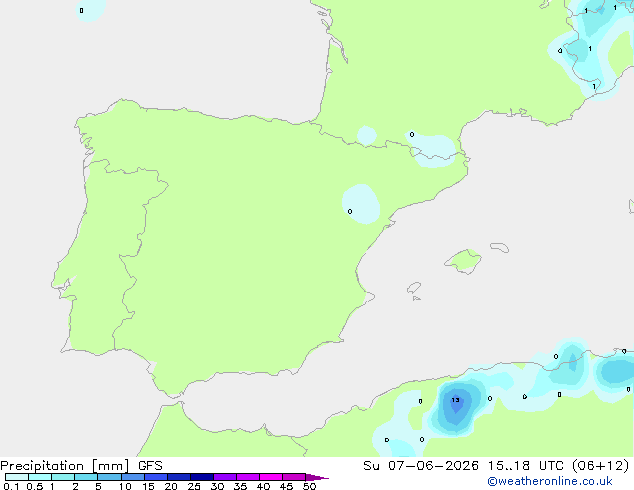Pick the 45–50 mm legend swatch

point(294,477)
